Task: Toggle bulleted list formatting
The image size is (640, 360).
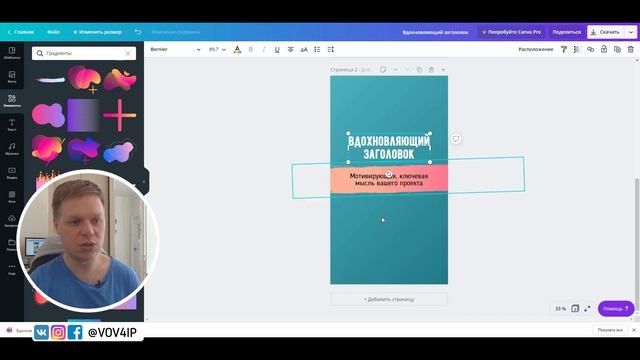Action: pos(317,49)
